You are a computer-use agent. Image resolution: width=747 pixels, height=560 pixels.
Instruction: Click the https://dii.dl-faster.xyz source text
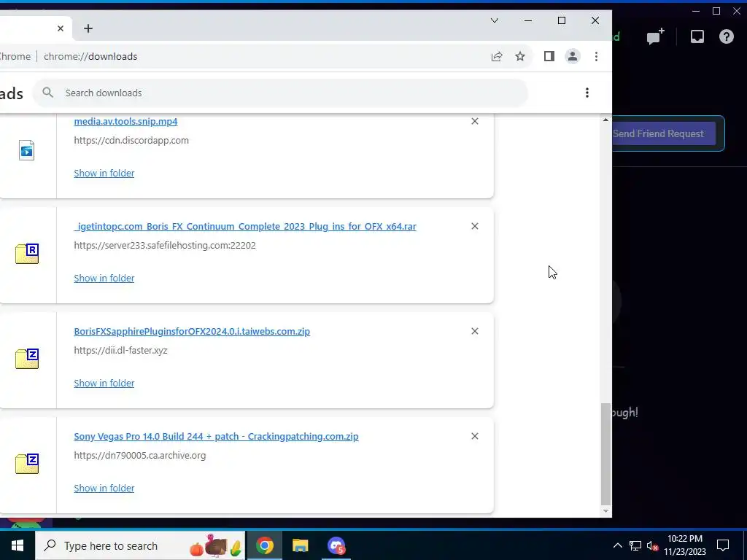pyautogui.click(x=120, y=351)
